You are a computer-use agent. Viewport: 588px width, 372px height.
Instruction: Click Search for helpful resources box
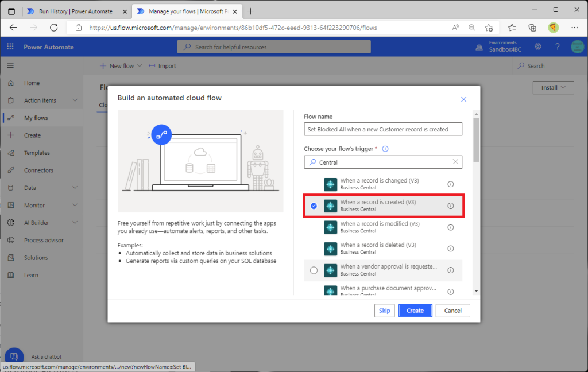click(274, 47)
